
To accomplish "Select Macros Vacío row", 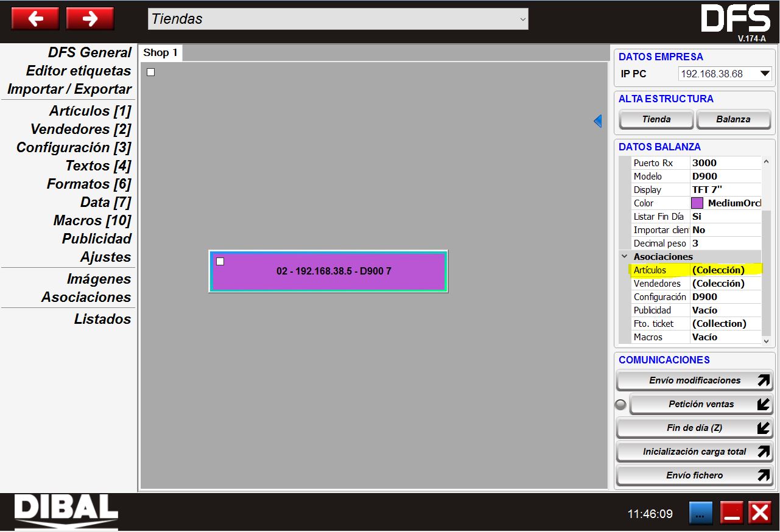I will (x=696, y=337).
